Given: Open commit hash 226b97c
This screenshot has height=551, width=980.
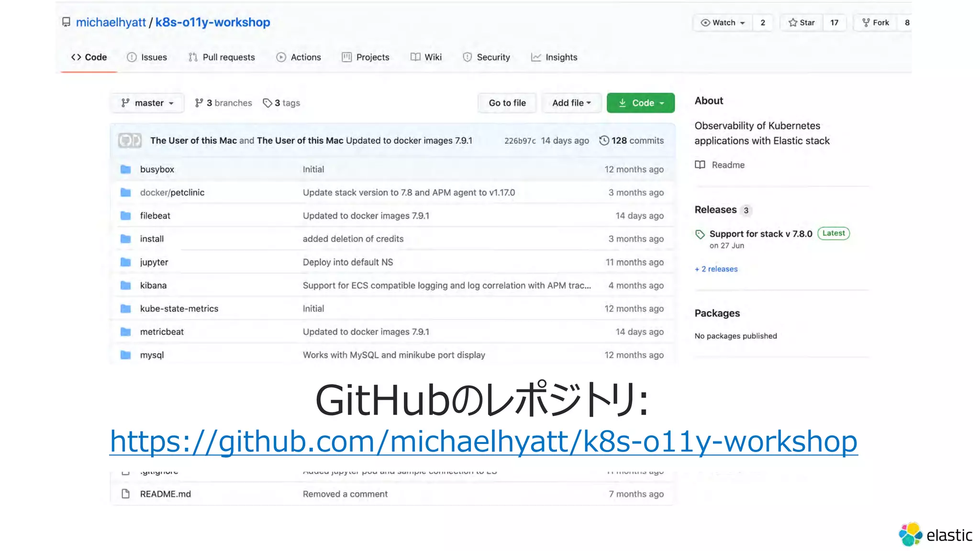Looking at the screenshot, I should [520, 141].
